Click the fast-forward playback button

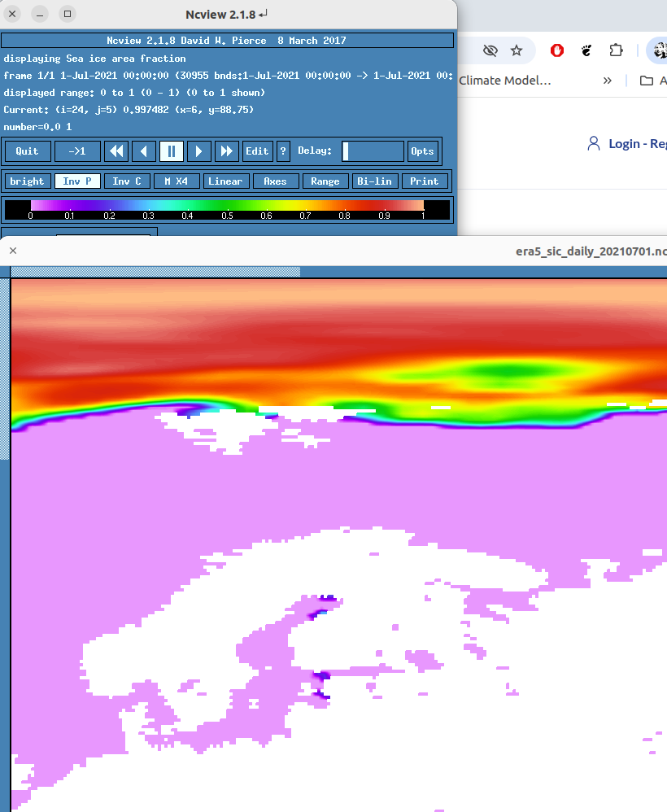click(x=227, y=151)
